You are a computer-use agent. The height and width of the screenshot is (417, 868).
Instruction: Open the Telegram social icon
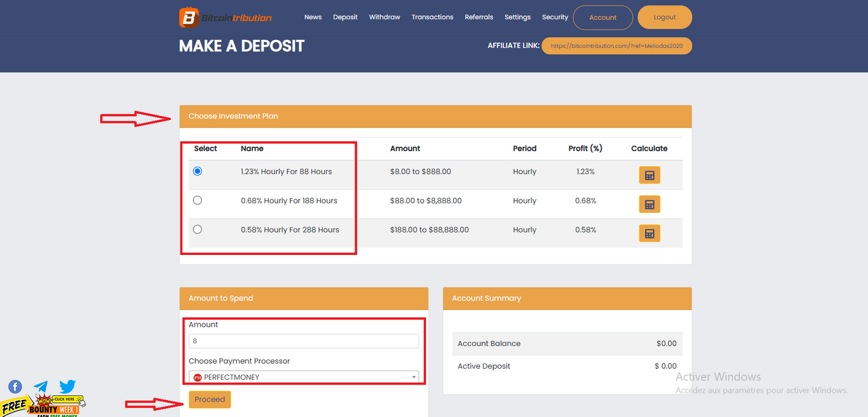[x=41, y=387]
